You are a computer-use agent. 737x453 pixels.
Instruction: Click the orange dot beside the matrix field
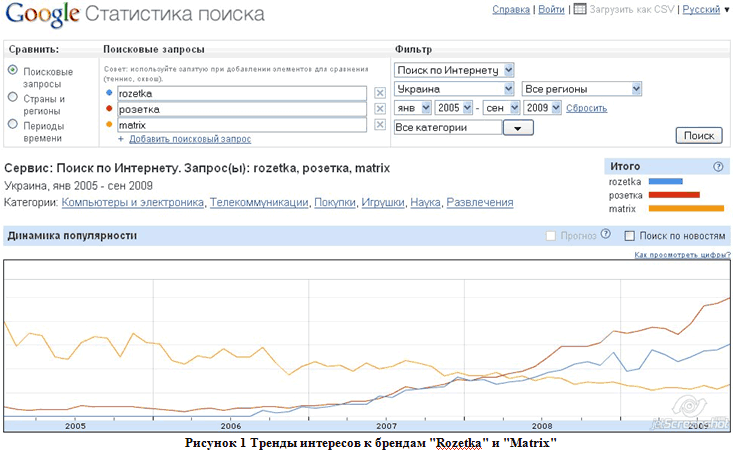[109, 125]
